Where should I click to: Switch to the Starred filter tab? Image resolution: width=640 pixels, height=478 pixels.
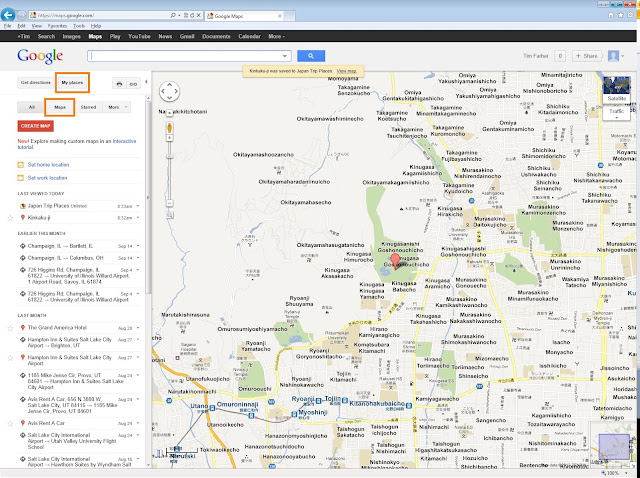[88, 107]
